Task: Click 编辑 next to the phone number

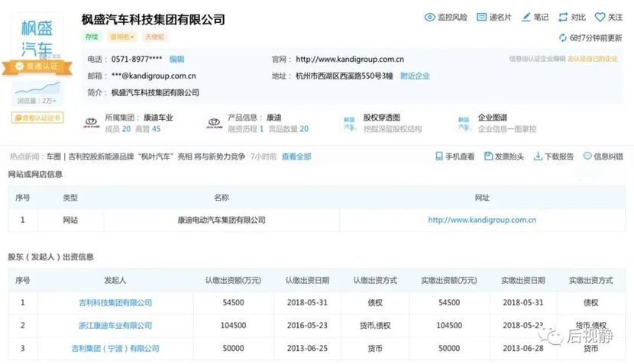Action: [176, 59]
